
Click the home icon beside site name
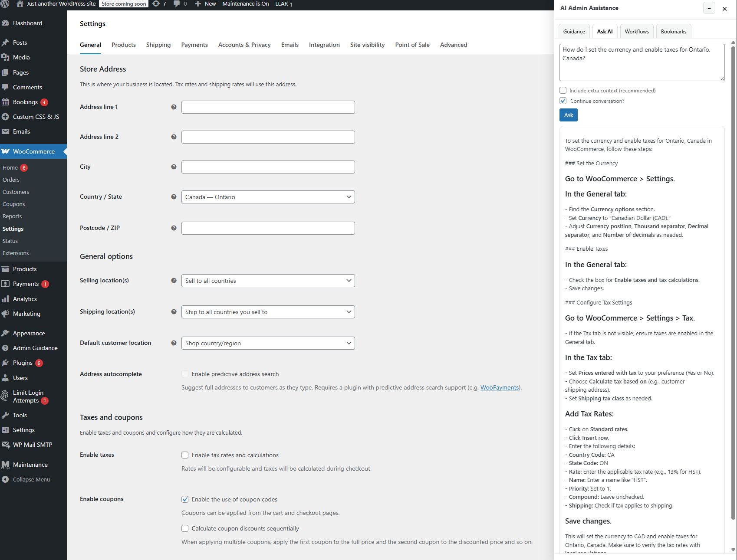tap(20, 3)
